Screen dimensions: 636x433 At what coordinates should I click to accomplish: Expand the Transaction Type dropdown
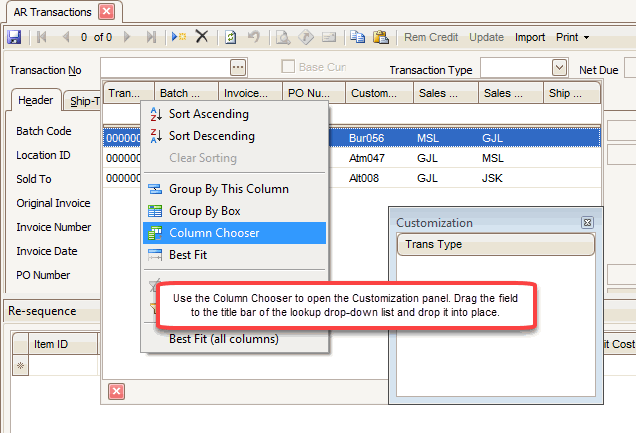pyautogui.click(x=560, y=67)
